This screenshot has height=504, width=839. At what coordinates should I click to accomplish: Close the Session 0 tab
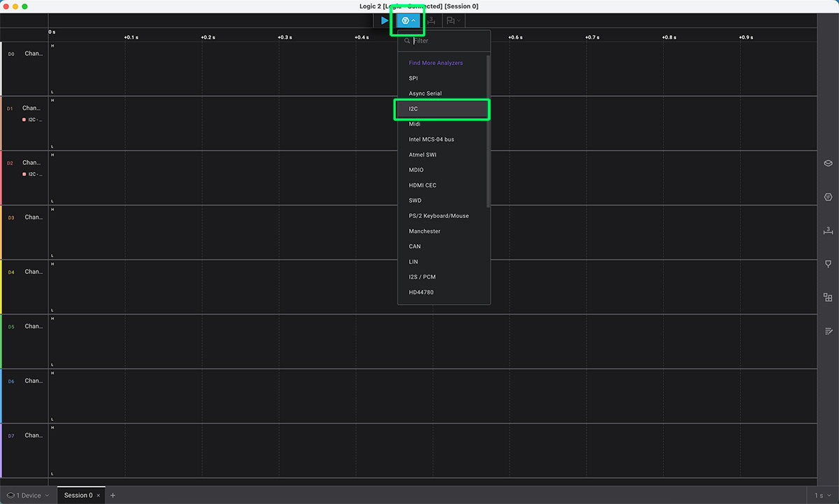(99, 496)
